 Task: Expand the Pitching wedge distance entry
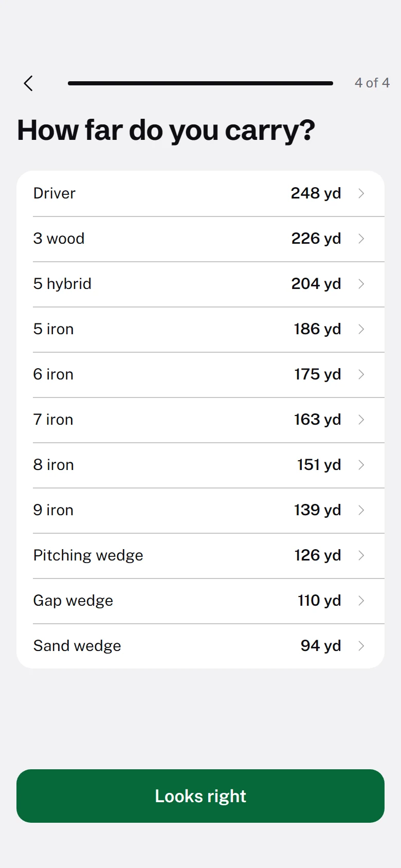[x=200, y=555]
